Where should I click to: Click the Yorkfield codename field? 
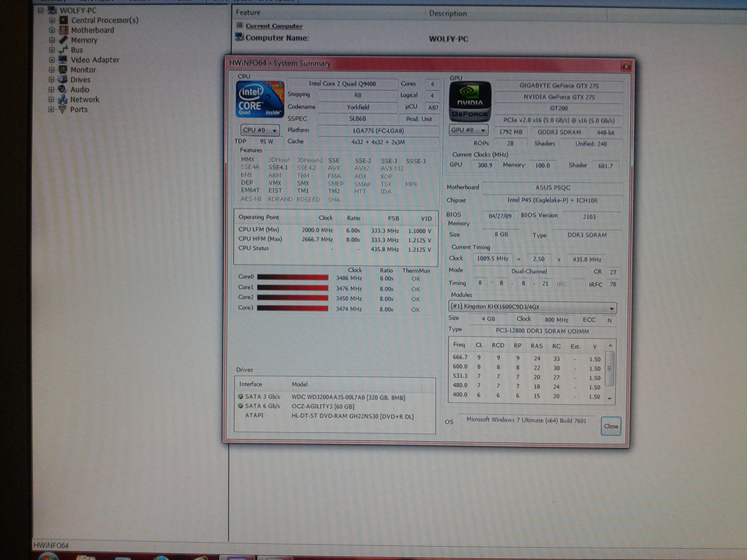357,107
